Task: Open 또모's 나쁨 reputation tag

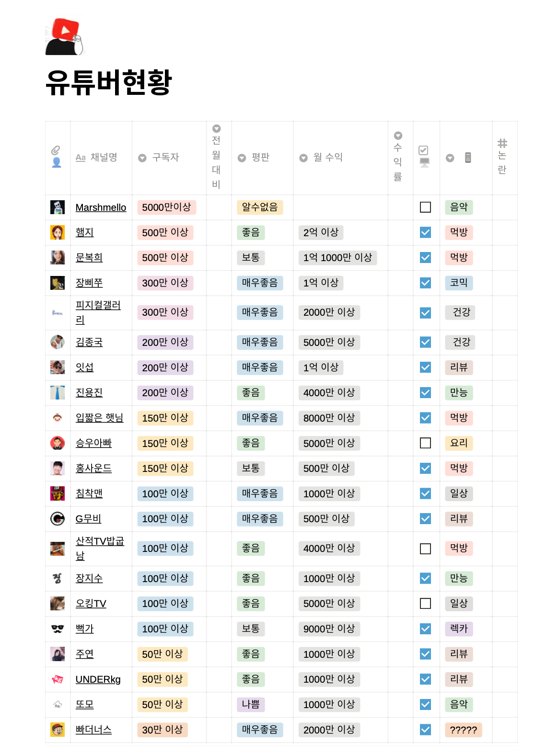Action: pyautogui.click(x=251, y=704)
